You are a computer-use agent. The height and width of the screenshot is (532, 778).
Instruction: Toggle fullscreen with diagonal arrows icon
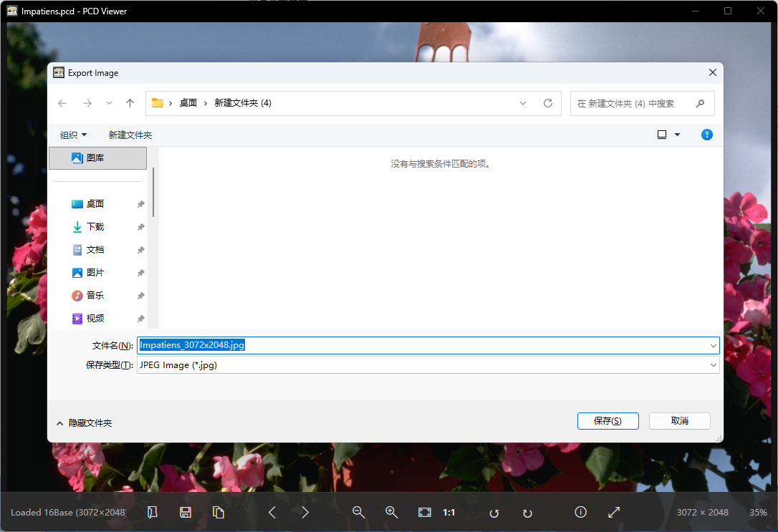tap(614, 512)
